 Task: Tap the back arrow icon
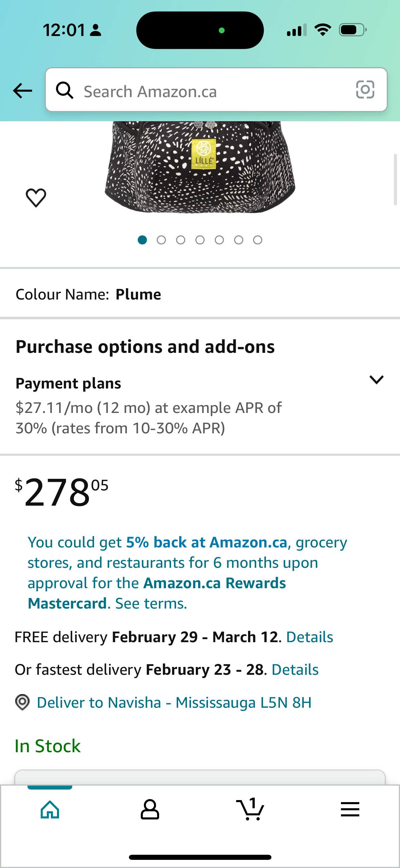(x=22, y=91)
